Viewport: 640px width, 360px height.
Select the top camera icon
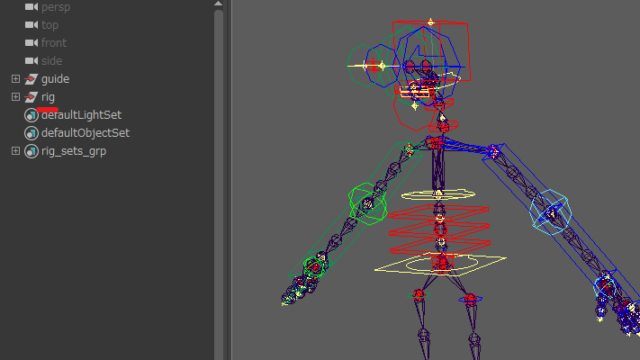tap(31, 25)
